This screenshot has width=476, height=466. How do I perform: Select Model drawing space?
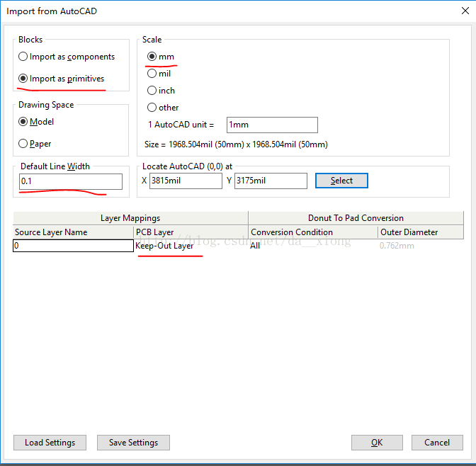23,122
